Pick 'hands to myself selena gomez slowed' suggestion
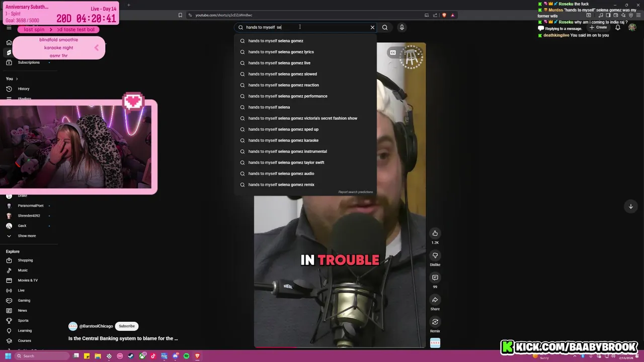Screen dimensions: 644x362 coord(305,74)
